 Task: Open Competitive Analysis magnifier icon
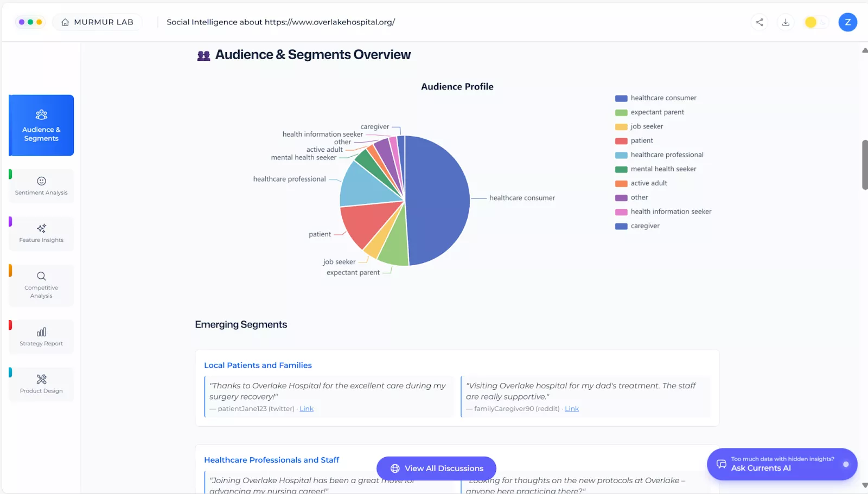click(41, 276)
